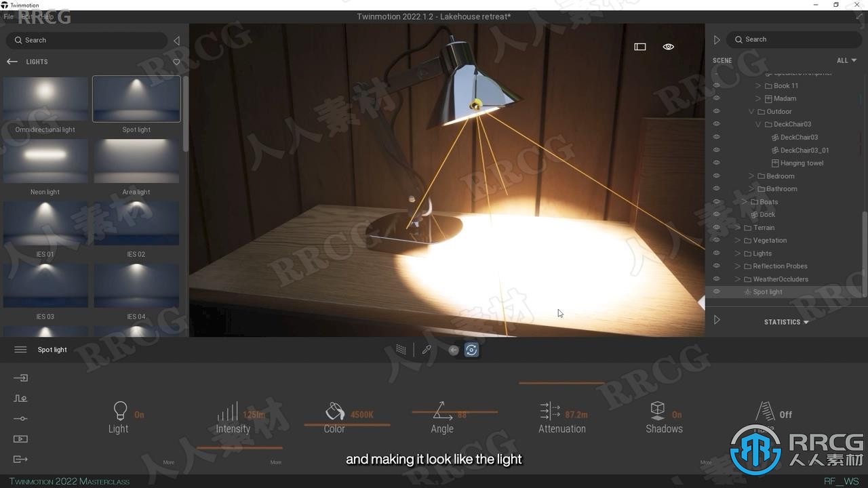Toggle visibility of Spot light object
Viewport: 868px width, 488px height.
click(x=716, y=292)
